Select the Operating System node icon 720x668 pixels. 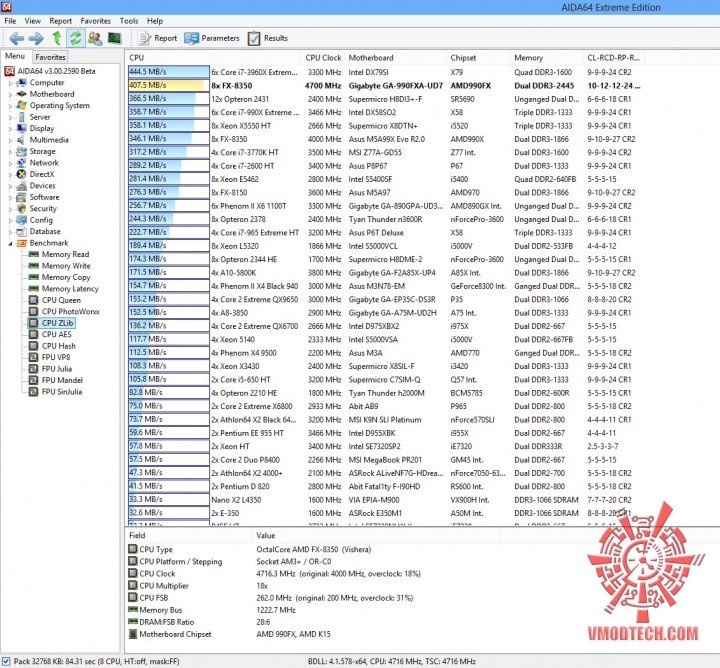point(22,106)
